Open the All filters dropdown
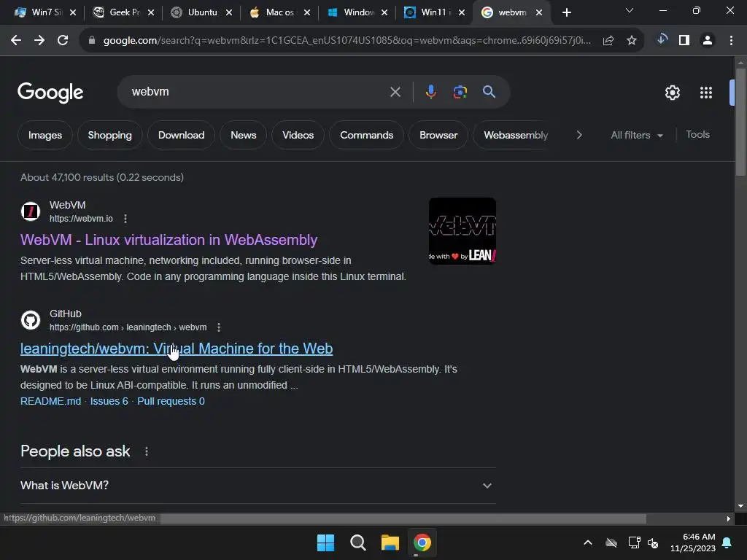The image size is (747, 560). (x=636, y=135)
